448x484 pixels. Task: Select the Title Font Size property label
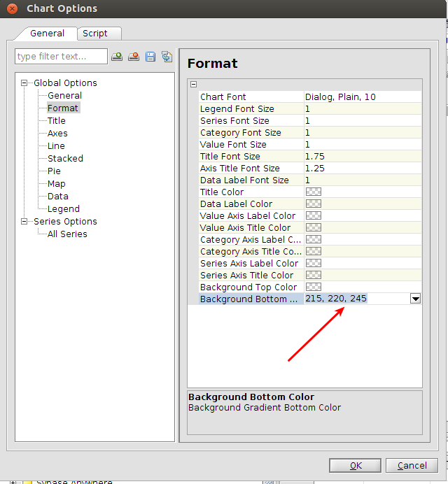(230, 156)
